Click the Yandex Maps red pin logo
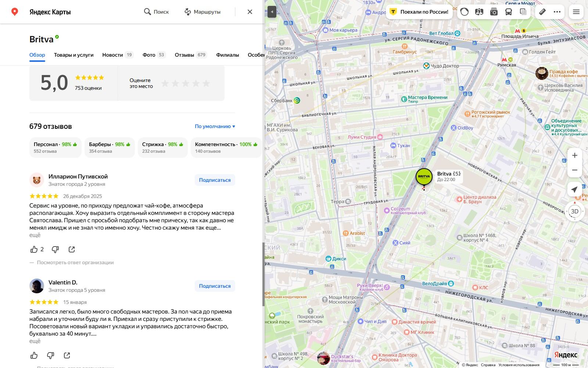Image resolution: width=588 pixels, height=368 pixels. (x=15, y=12)
